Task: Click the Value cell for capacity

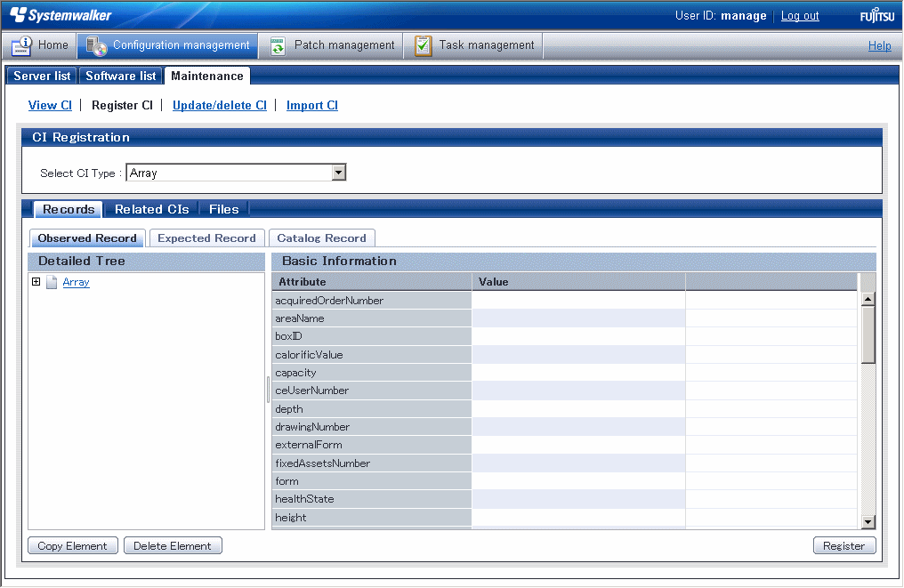Action: point(578,373)
